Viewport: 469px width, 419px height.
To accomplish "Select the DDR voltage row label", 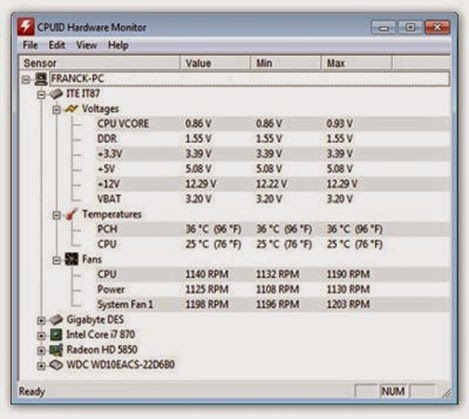I will [107, 139].
